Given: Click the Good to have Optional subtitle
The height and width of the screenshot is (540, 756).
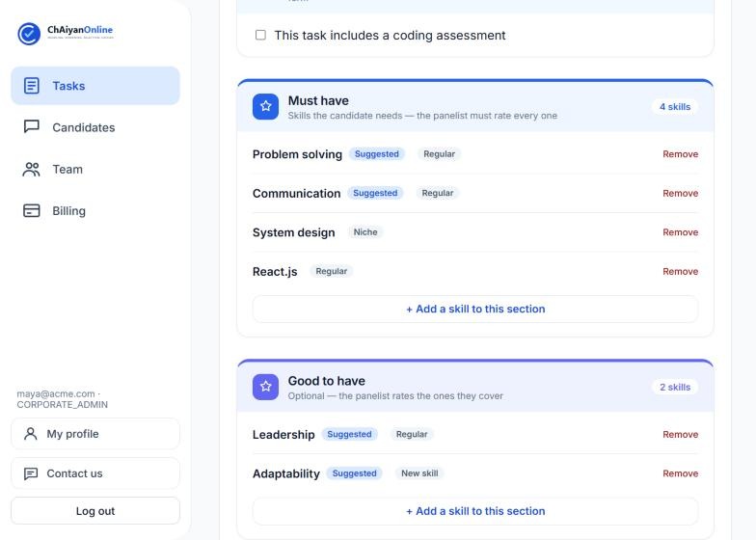Looking at the screenshot, I should 395,395.
